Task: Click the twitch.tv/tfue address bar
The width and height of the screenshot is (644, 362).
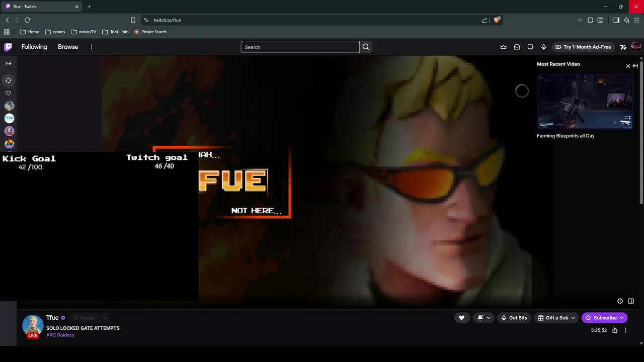Action: [309, 20]
